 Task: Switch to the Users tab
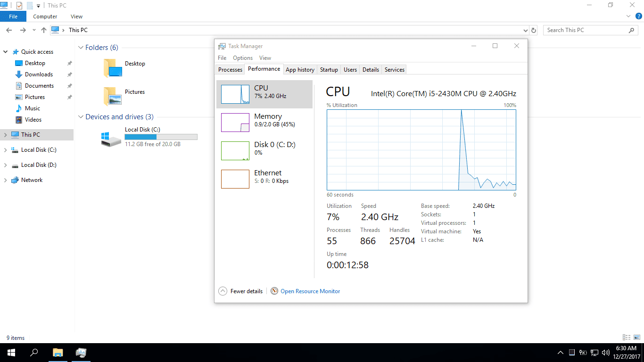pos(350,69)
